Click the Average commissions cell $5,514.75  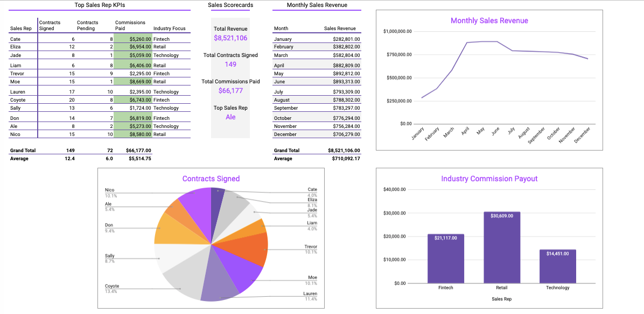tap(139, 159)
